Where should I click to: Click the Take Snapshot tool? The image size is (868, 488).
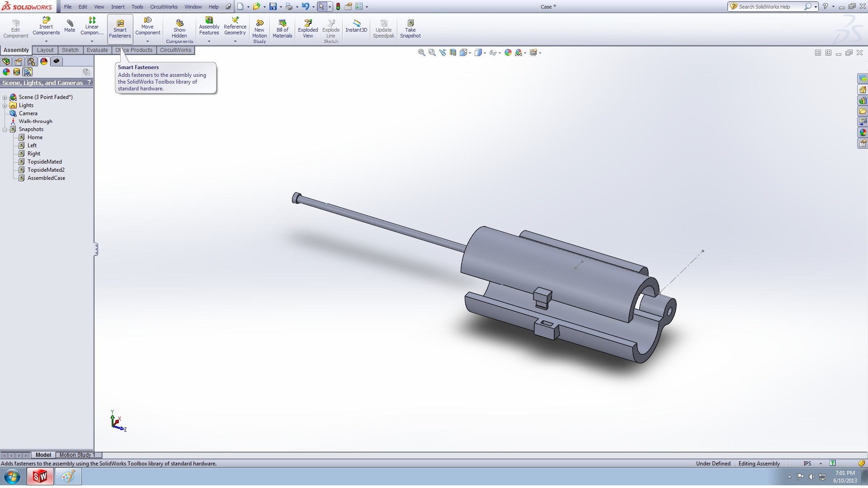[x=410, y=29]
